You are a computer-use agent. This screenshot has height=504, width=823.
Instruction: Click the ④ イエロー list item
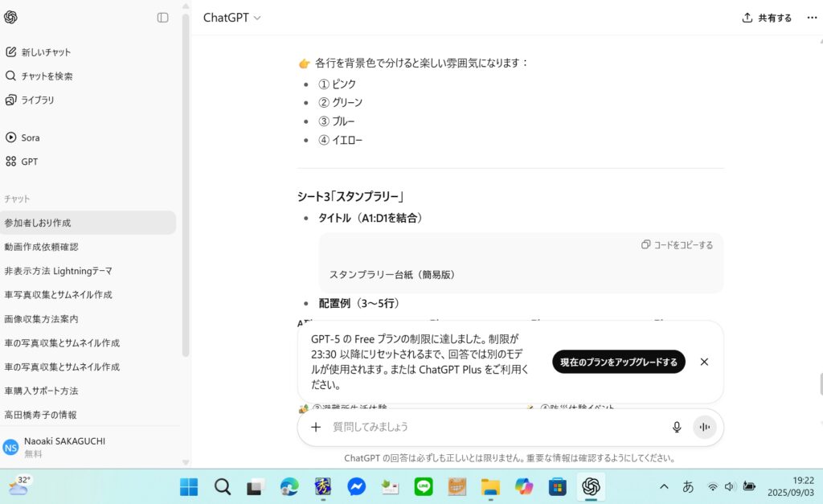pyautogui.click(x=340, y=140)
